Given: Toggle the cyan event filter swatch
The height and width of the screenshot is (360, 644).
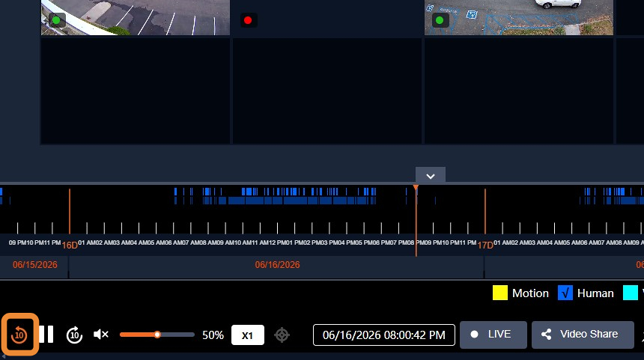Looking at the screenshot, I should click(630, 293).
